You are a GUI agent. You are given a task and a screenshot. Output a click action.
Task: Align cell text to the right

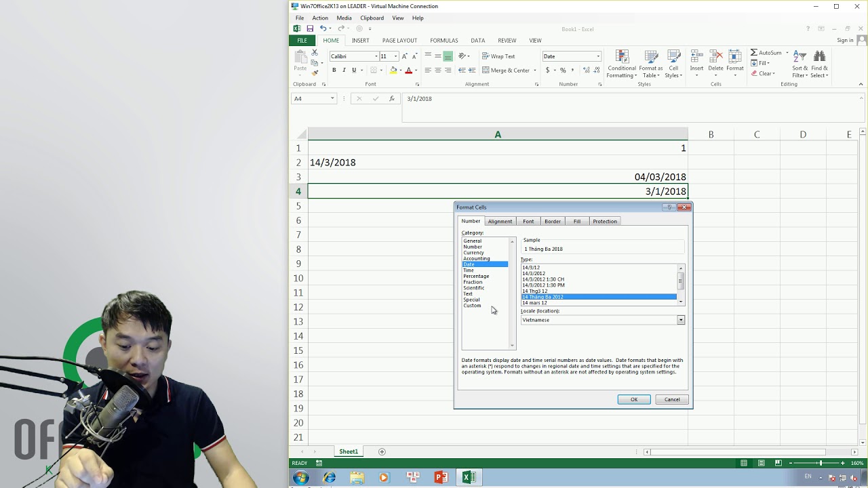click(x=448, y=70)
